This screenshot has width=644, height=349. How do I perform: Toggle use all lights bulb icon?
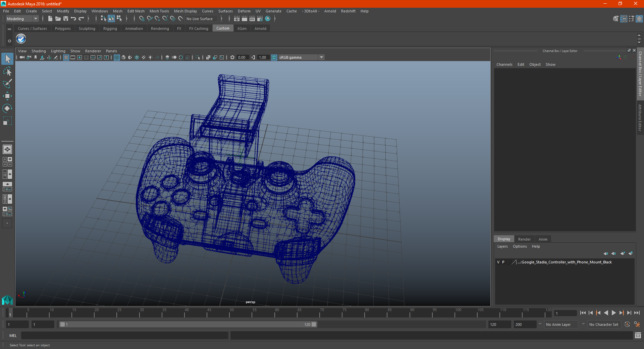150,57
